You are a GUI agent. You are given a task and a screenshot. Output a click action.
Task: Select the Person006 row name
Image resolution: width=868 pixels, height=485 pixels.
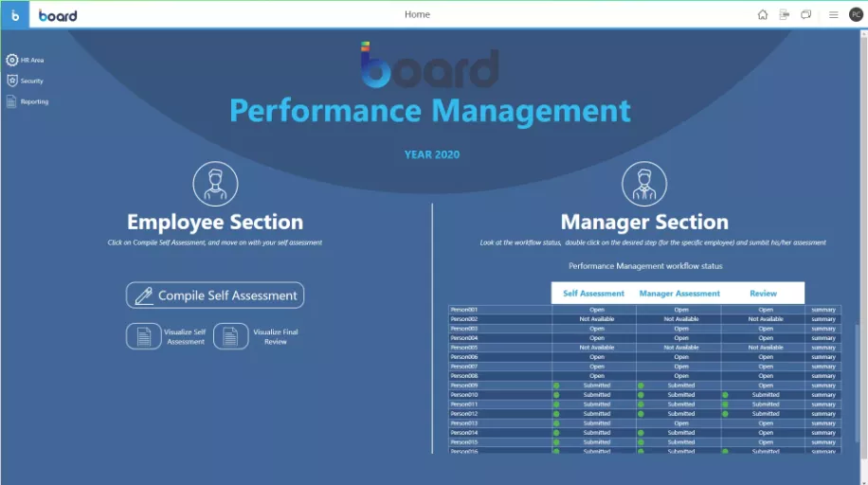(x=464, y=357)
